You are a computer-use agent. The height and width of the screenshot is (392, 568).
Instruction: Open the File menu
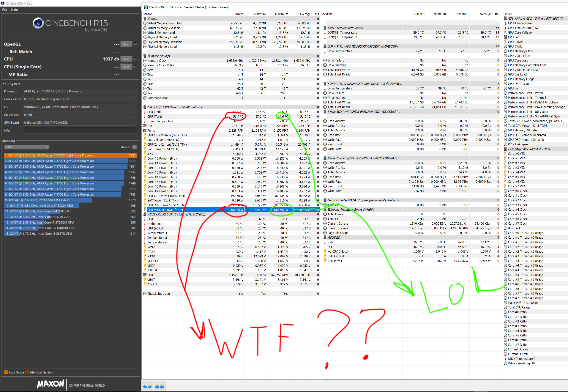tap(5, 10)
